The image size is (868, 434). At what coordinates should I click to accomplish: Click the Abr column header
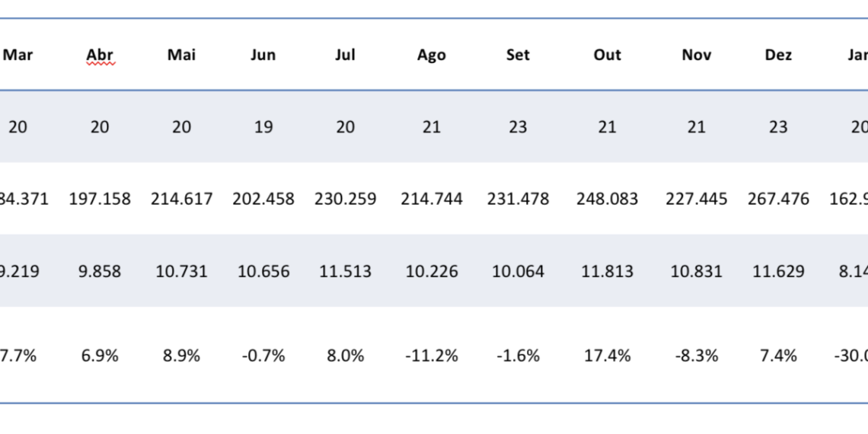tap(100, 55)
